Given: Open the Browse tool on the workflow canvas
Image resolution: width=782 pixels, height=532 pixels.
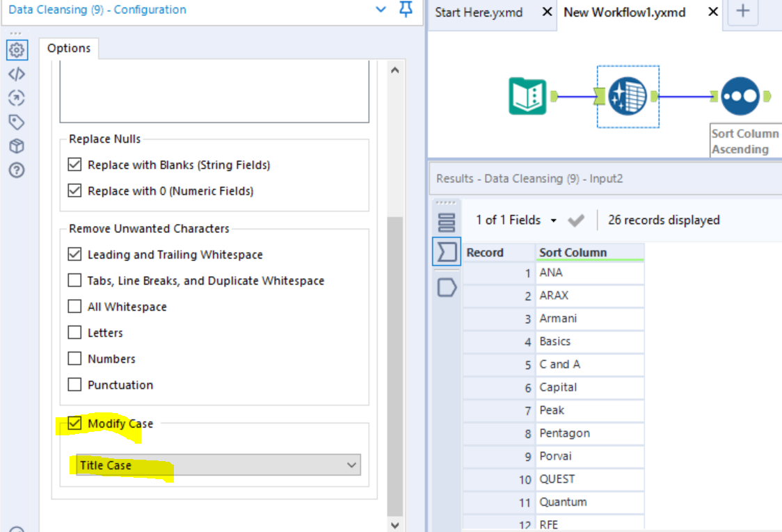Looking at the screenshot, I should click(740, 95).
